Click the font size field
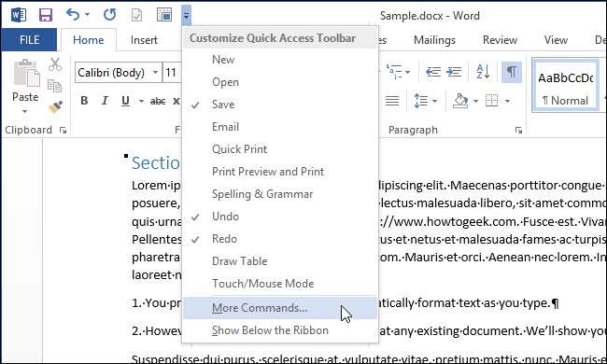Viewport: 607px width, 364px height. click(172, 73)
